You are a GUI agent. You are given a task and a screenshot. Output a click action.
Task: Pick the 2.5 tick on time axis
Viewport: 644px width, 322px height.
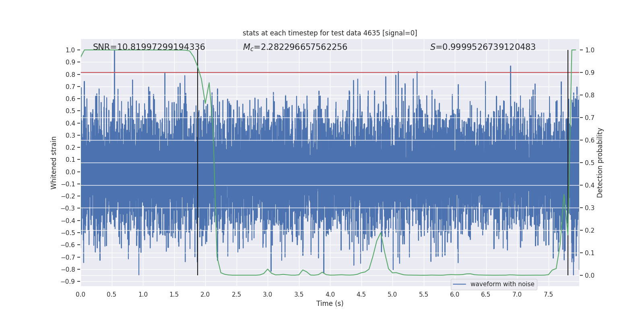tap(236, 294)
